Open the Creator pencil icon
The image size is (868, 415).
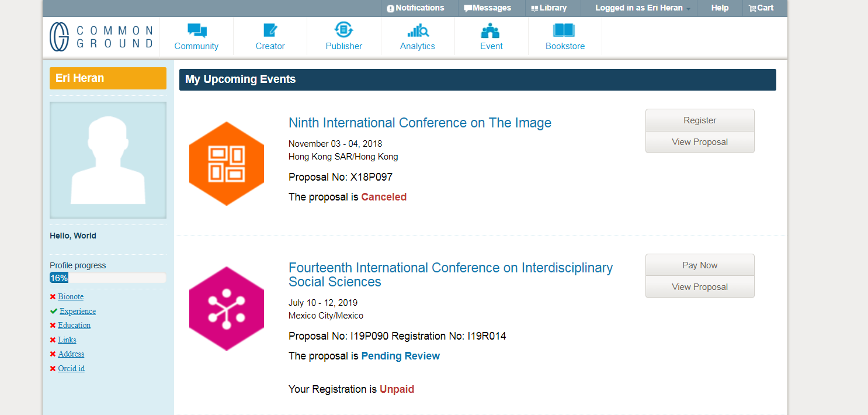pos(270,30)
